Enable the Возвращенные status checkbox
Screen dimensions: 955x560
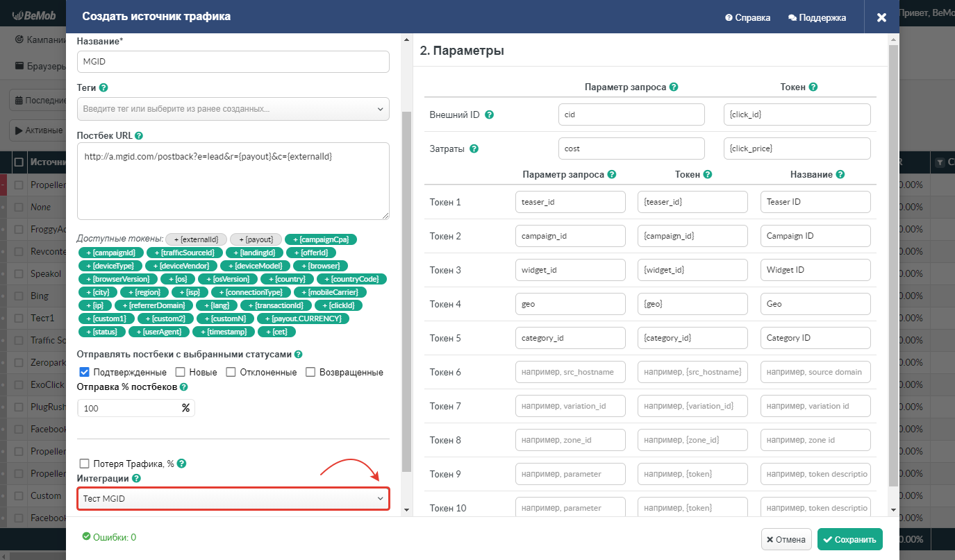coord(310,372)
